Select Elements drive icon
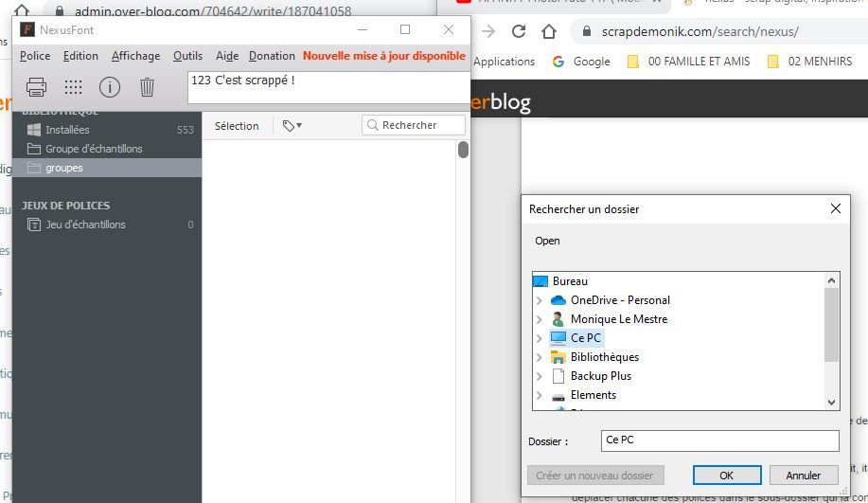Viewport: 868px width, 503px height. (x=558, y=397)
